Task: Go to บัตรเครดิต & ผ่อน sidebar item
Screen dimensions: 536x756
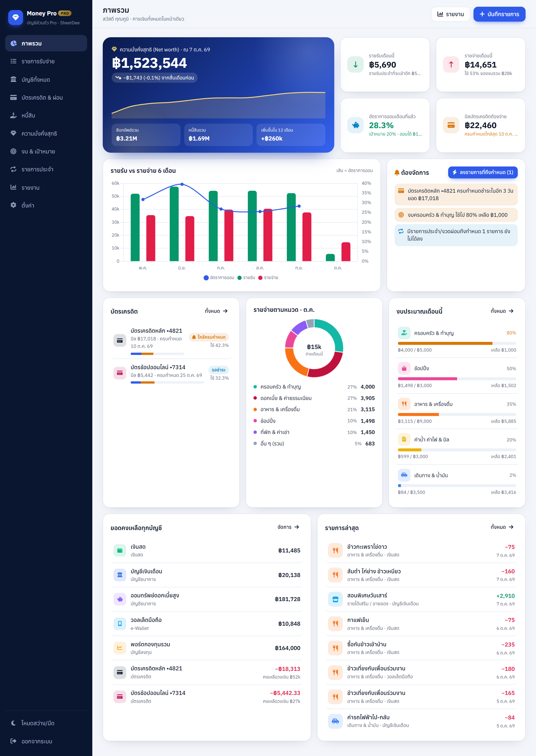Action: point(46,97)
